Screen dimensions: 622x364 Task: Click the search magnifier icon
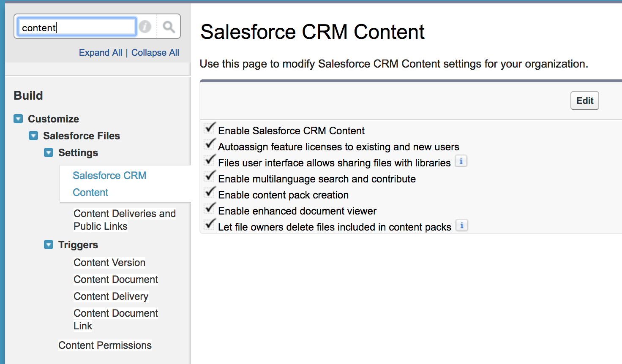point(169,27)
